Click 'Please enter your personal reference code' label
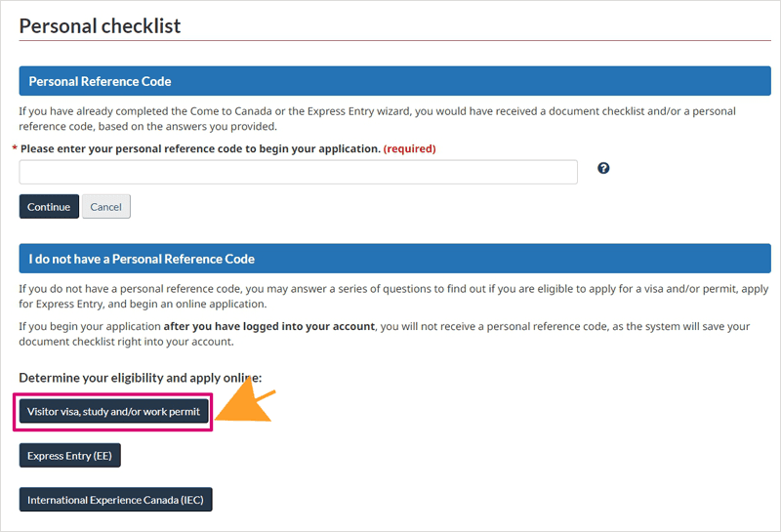 (200, 148)
